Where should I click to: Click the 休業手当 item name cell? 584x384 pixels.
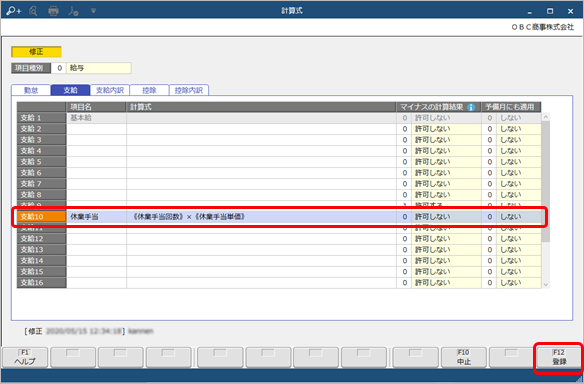[x=96, y=217]
